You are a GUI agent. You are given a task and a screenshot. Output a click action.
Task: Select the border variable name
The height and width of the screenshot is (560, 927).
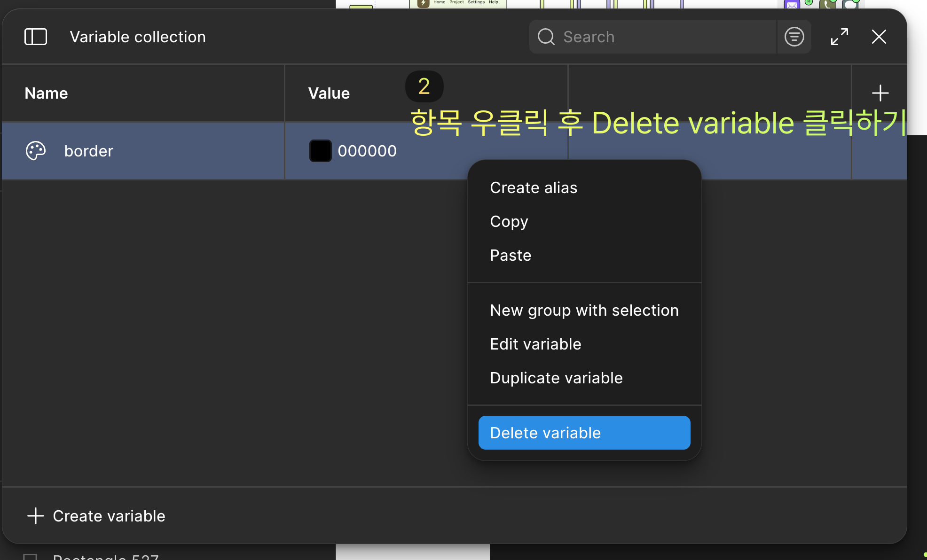(89, 151)
